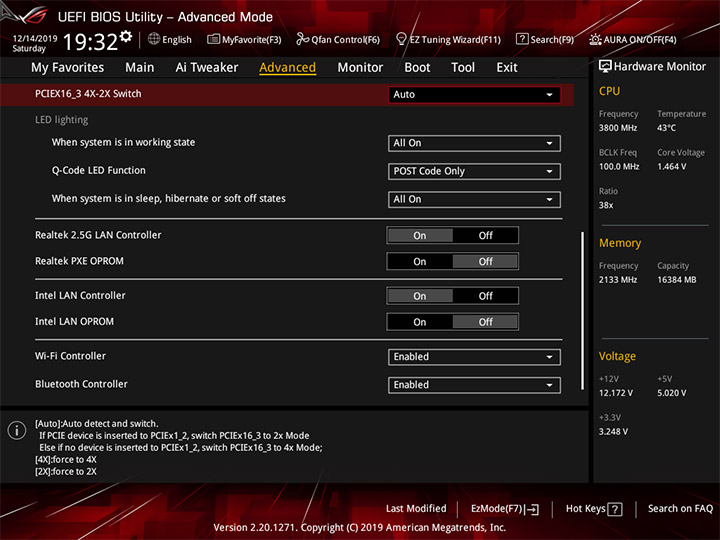Click the +12V reading 12.172 V

point(616,394)
